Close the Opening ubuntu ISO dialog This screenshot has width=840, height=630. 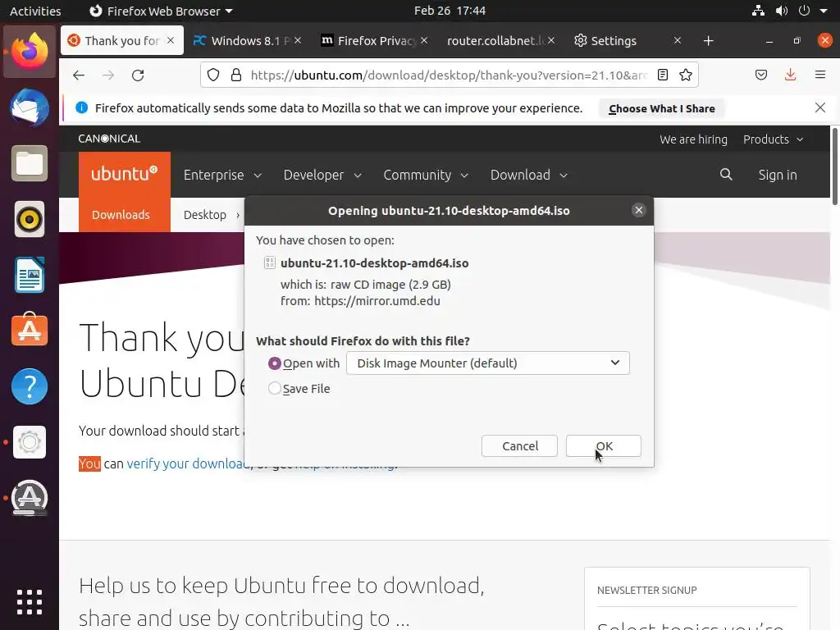click(638, 210)
